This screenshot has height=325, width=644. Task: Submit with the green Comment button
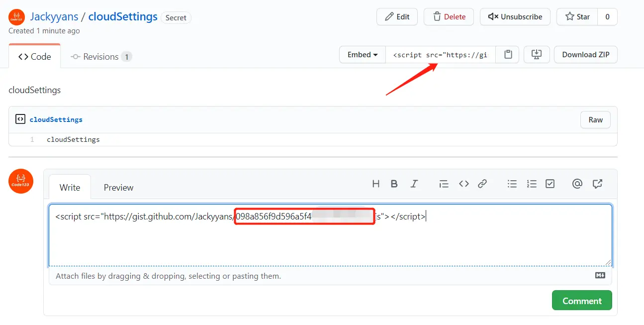(582, 301)
